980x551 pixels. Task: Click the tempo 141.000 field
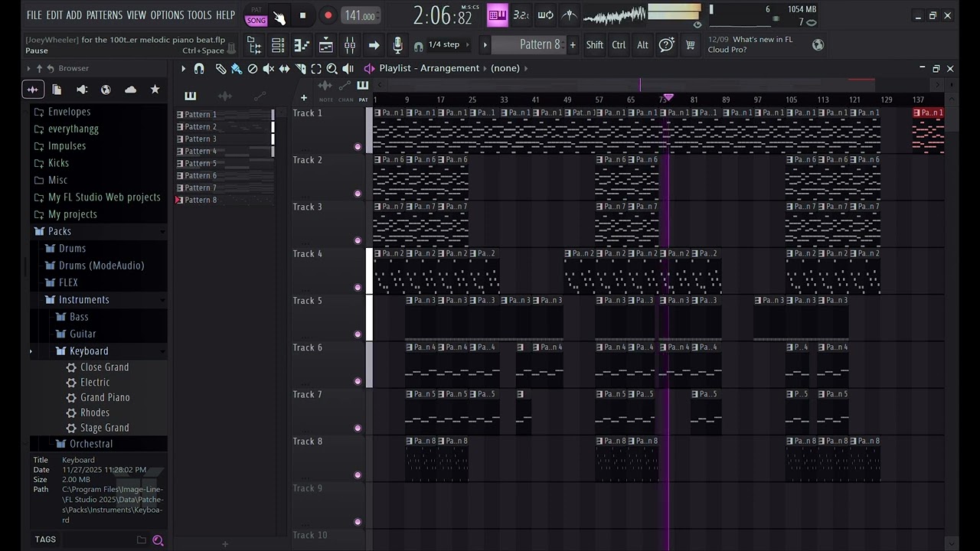(360, 15)
